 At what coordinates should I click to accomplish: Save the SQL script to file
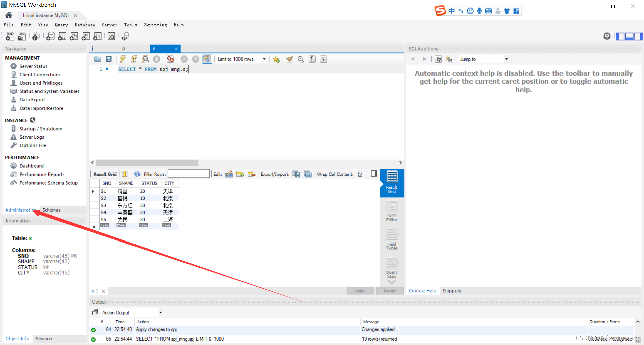coord(109,59)
